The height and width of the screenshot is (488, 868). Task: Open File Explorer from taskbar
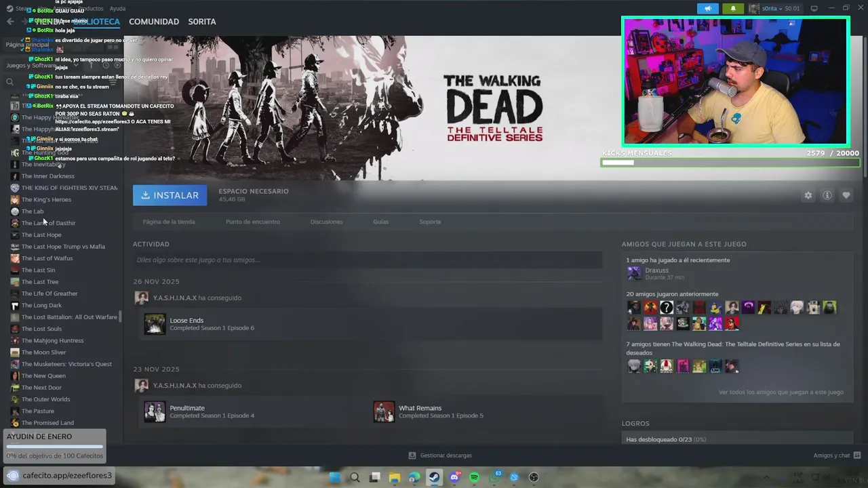pos(395,477)
